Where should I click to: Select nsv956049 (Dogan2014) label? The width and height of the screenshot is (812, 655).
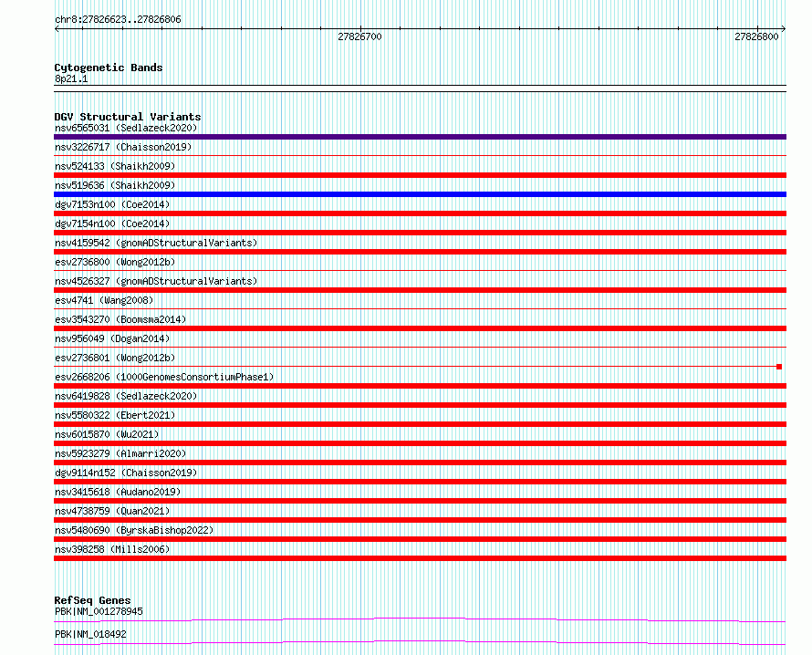pyautogui.click(x=112, y=338)
